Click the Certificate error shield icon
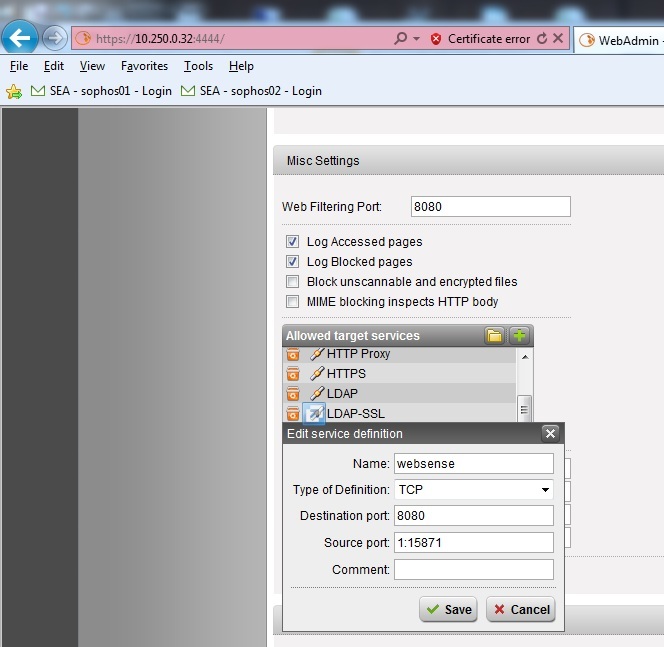Screen dimensions: 664x647 (x=435, y=39)
